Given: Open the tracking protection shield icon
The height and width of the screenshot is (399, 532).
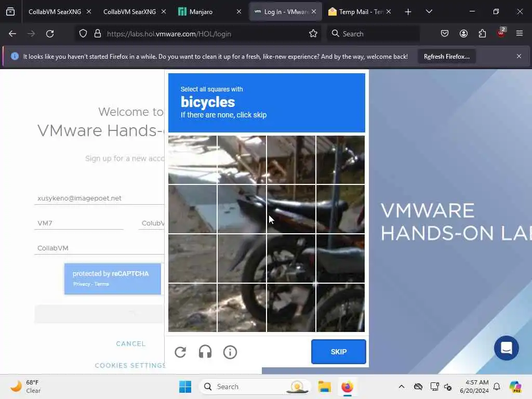Looking at the screenshot, I should click(83, 34).
